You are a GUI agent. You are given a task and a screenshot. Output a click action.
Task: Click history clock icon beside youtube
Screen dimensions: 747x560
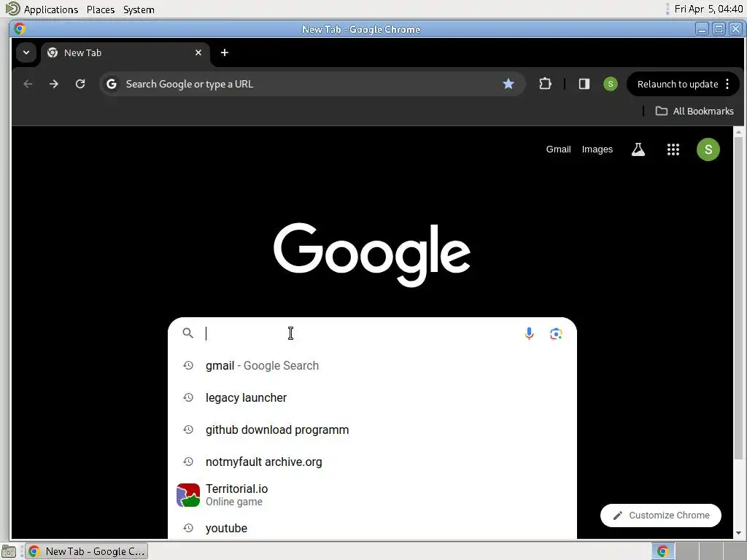tap(188, 528)
